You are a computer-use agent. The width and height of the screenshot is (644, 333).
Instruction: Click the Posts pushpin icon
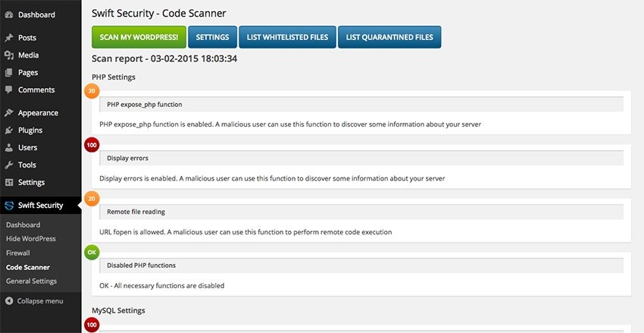pos(8,38)
